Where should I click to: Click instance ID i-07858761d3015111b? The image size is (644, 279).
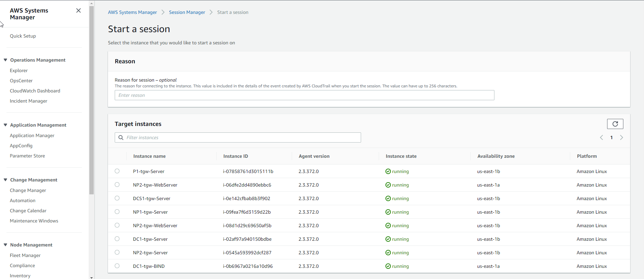(248, 171)
